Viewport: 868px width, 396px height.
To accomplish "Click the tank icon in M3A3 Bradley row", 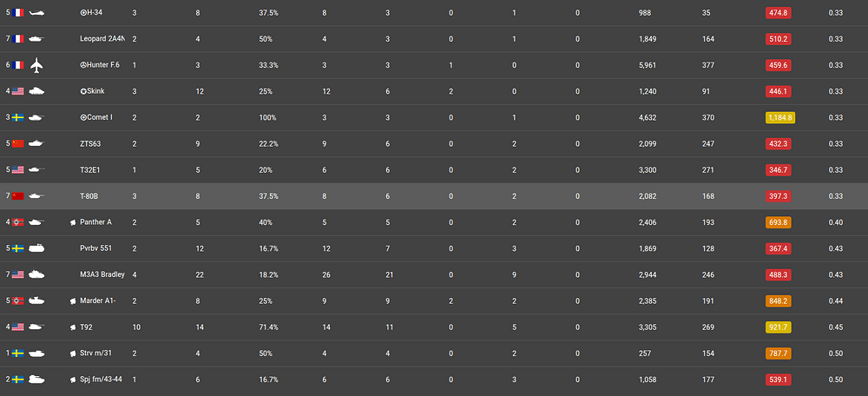I will (x=36, y=274).
